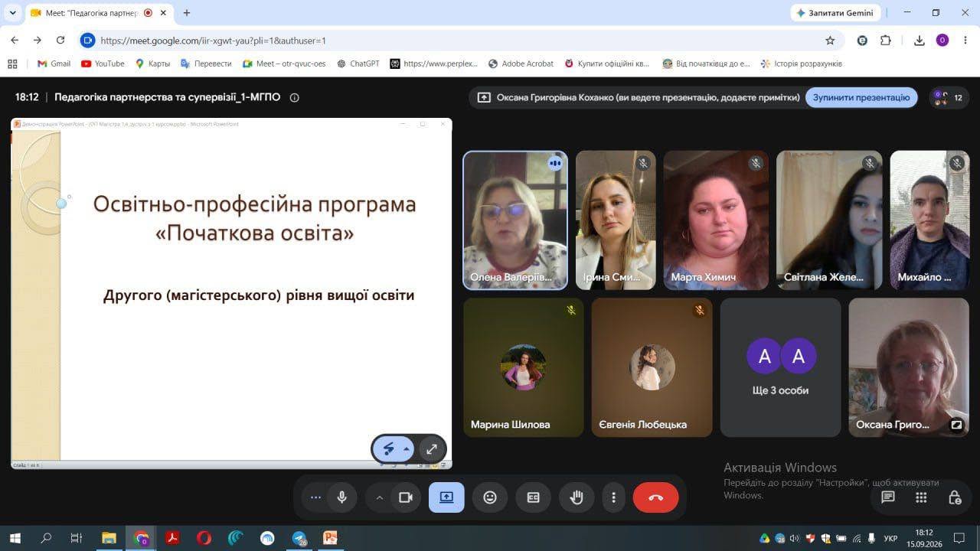Expand video settings arrow next to camera
This screenshot has height=551, width=980.
coord(379,497)
